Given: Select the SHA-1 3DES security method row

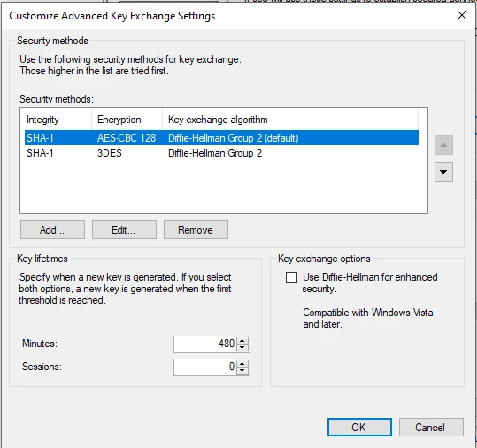Looking at the screenshot, I should click(x=221, y=153).
